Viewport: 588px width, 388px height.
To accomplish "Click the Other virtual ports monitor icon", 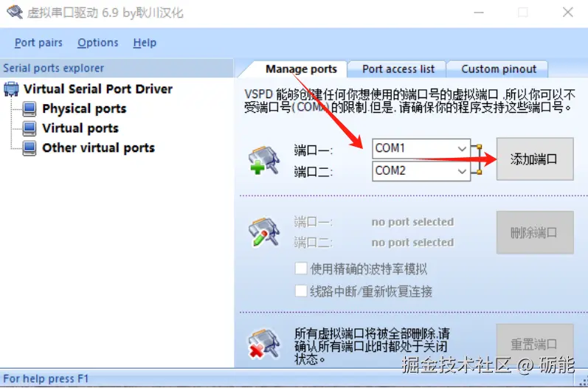I will tap(30, 148).
